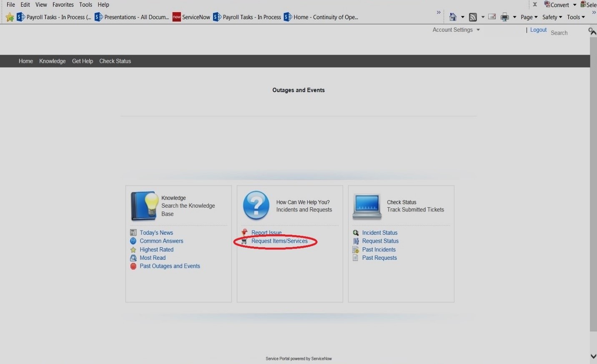
Task: Select the Get Help tab
Action: 82,61
